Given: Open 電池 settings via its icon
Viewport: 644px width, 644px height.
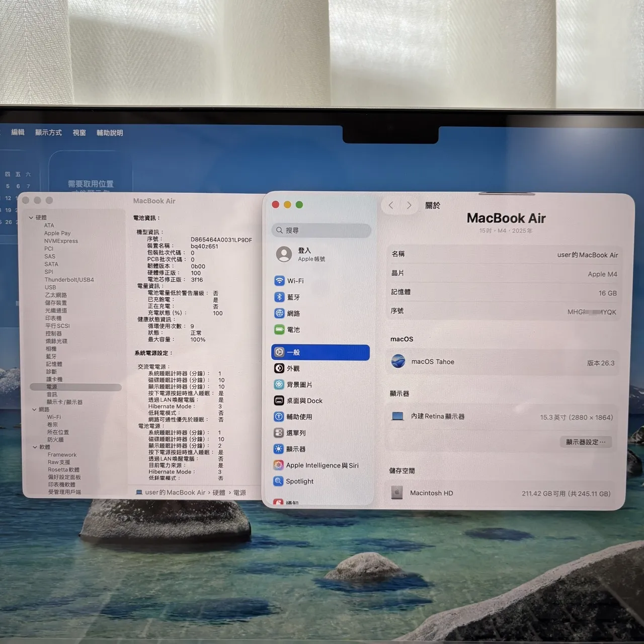Looking at the screenshot, I should click(x=280, y=330).
